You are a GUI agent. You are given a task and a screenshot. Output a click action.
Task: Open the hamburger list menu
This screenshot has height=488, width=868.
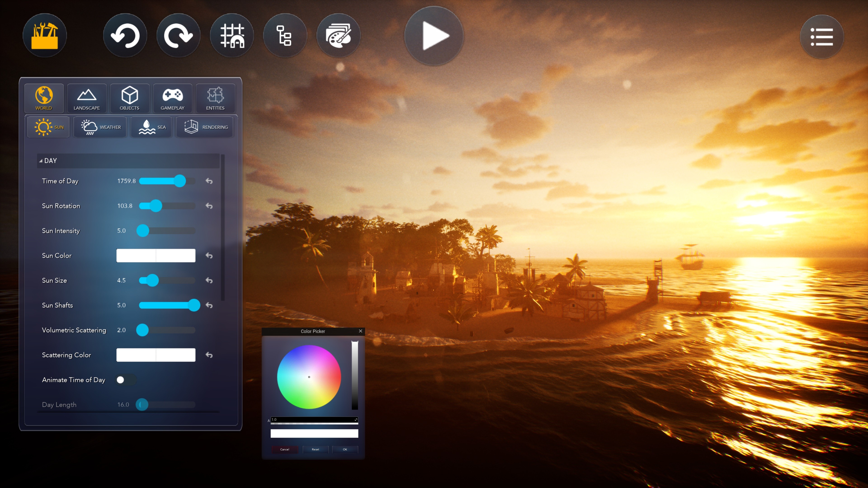click(821, 37)
